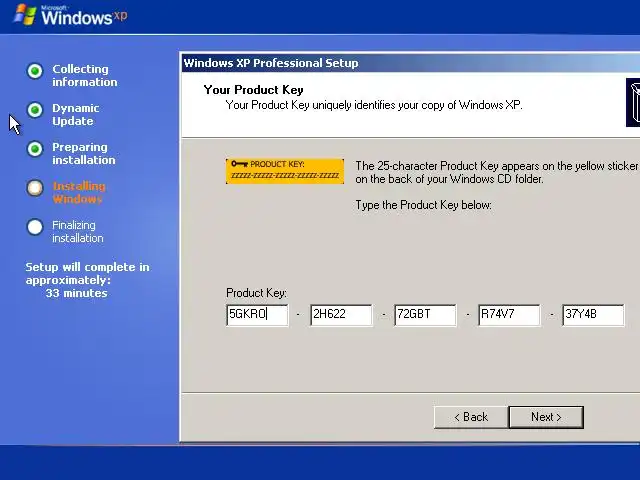Select the fourth key field R74V7

(509, 315)
